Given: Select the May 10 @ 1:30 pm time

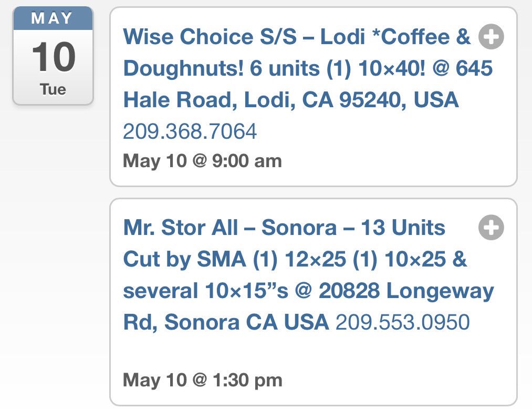Looking at the screenshot, I should tap(203, 380).
